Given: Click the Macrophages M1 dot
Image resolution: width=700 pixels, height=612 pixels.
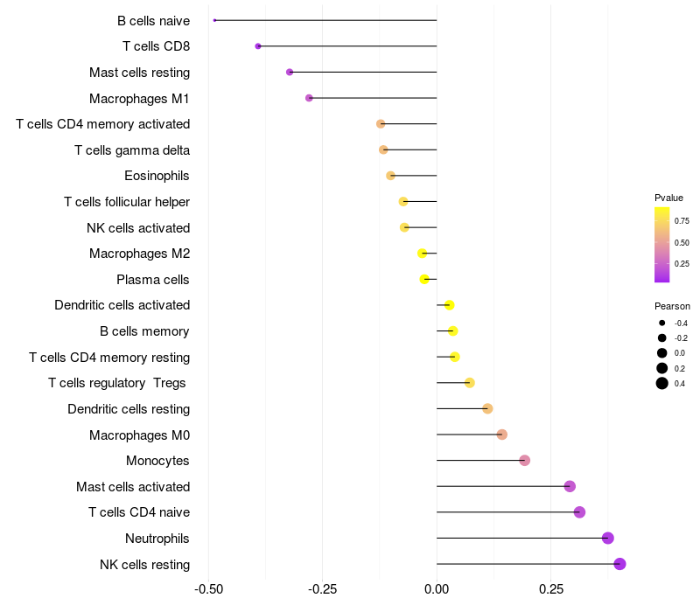Looking at the screenshot, I should click(309, 98).
